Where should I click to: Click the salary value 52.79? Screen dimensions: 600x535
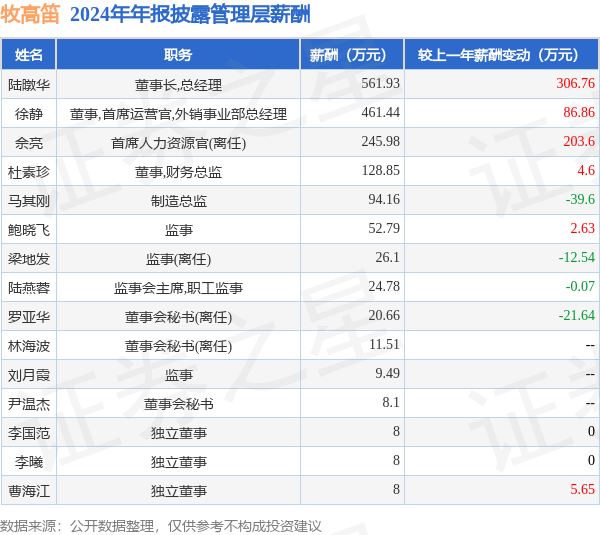[384, 228]
